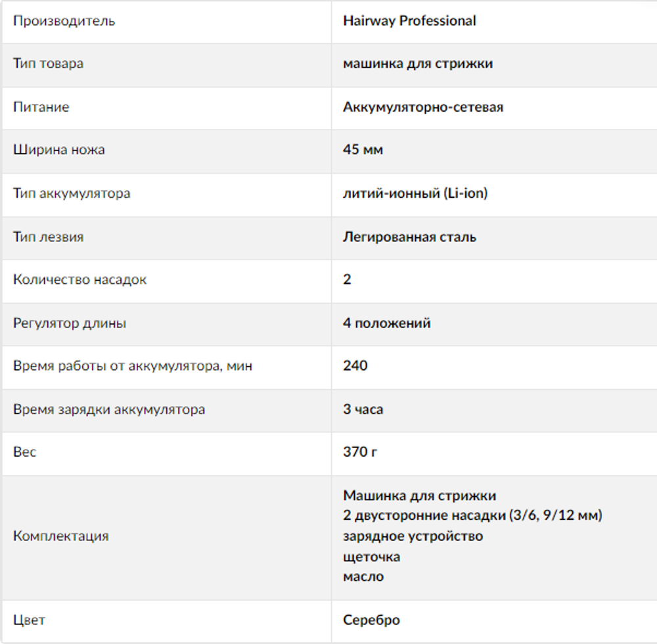
Task: Click the Hairway Professional manufacturer value
Action: (409, 21)
